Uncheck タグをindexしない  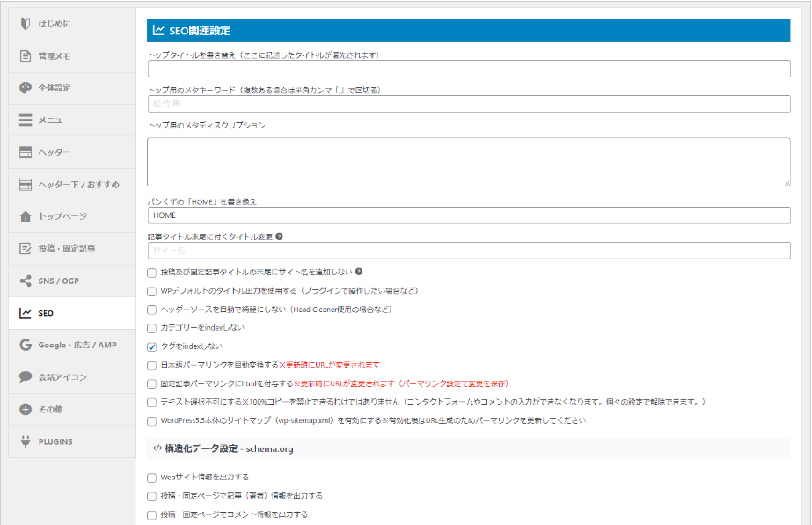(x=151, y=346)
